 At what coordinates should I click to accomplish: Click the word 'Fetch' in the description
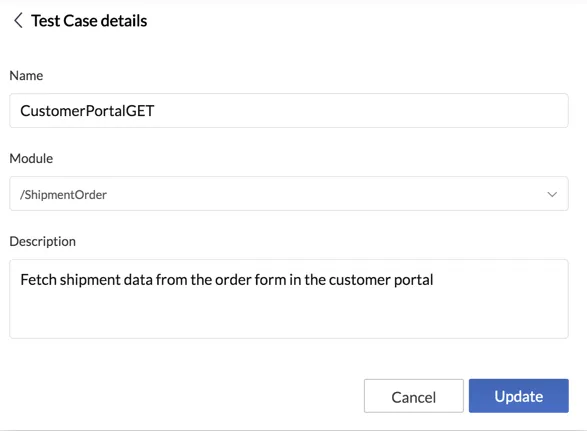coord(39,280)
